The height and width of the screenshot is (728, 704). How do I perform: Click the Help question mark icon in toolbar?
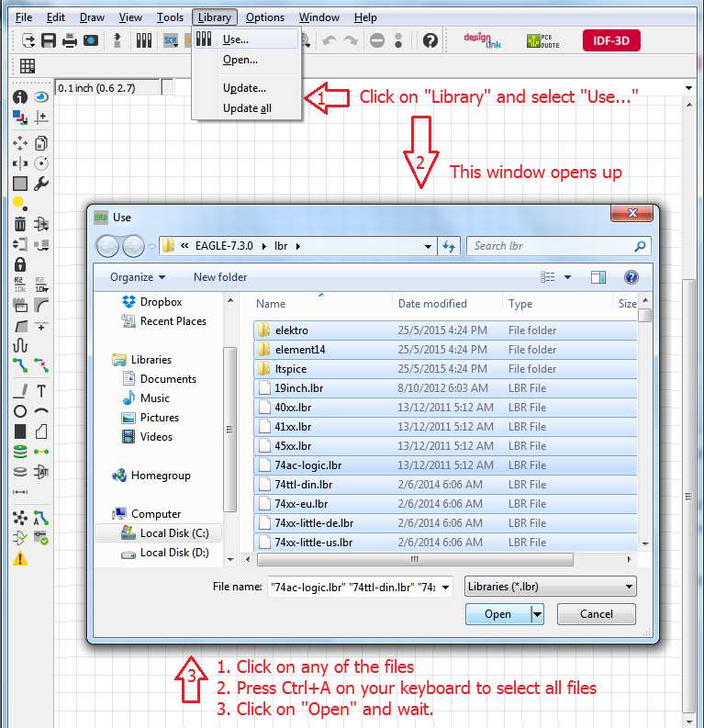430,41
